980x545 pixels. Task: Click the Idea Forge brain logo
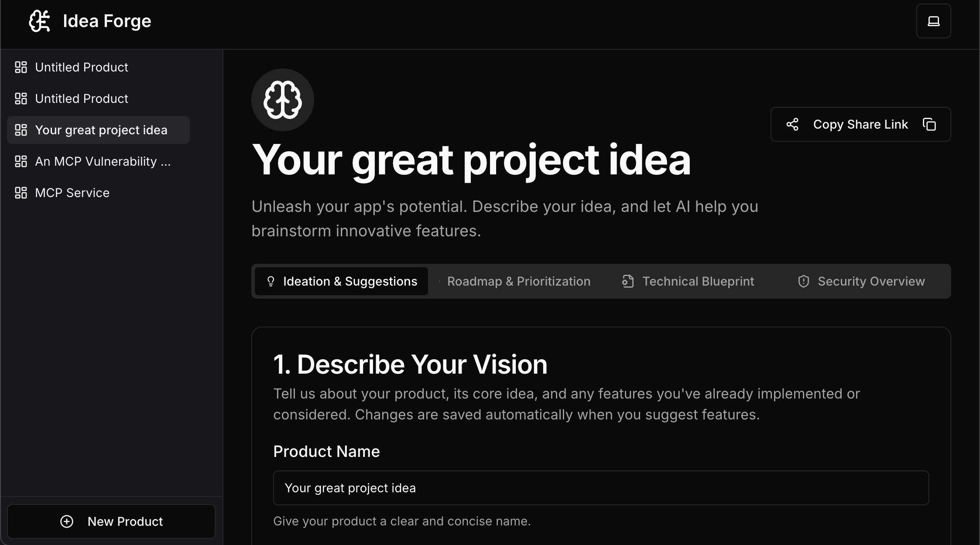40,20
